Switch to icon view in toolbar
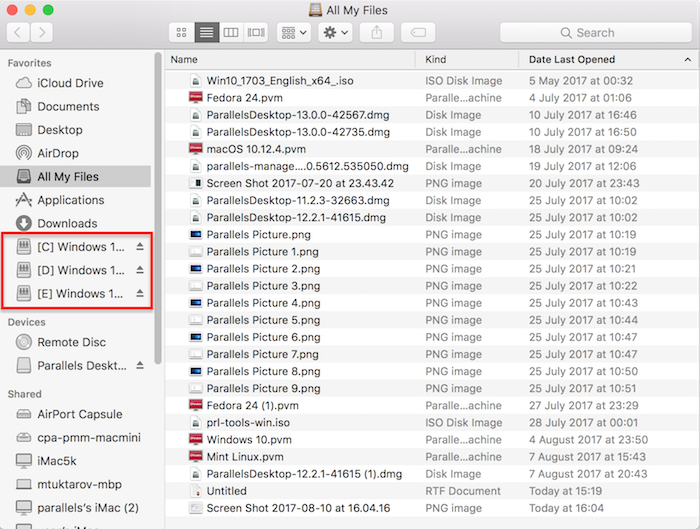This screenshot has width=700, height=529. pos(182,33)
